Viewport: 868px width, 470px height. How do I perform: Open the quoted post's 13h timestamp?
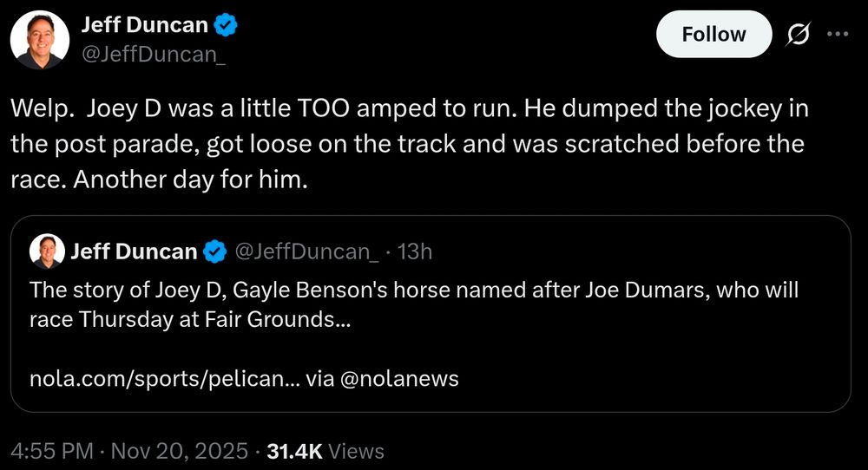click(415, 252)
